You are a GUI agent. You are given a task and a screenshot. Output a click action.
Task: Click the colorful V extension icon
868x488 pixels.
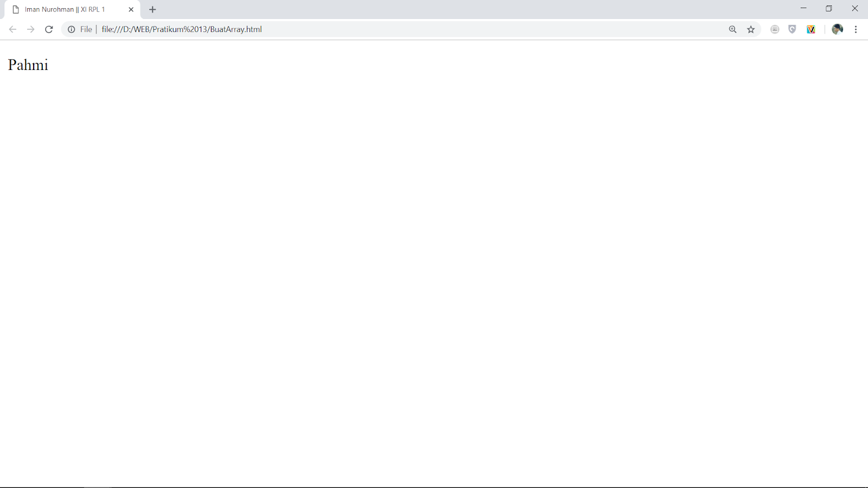810,29
